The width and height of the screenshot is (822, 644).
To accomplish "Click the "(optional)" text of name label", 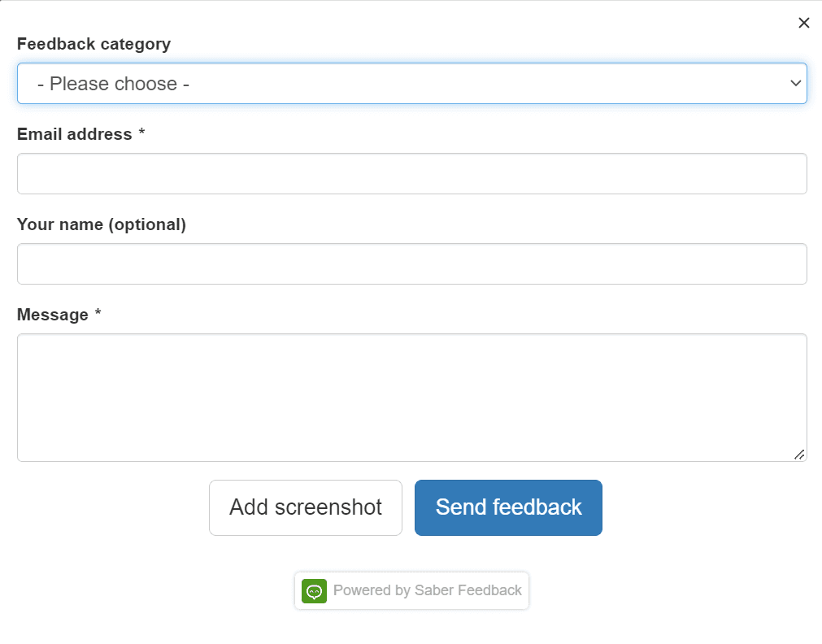I will click(147, 224).
